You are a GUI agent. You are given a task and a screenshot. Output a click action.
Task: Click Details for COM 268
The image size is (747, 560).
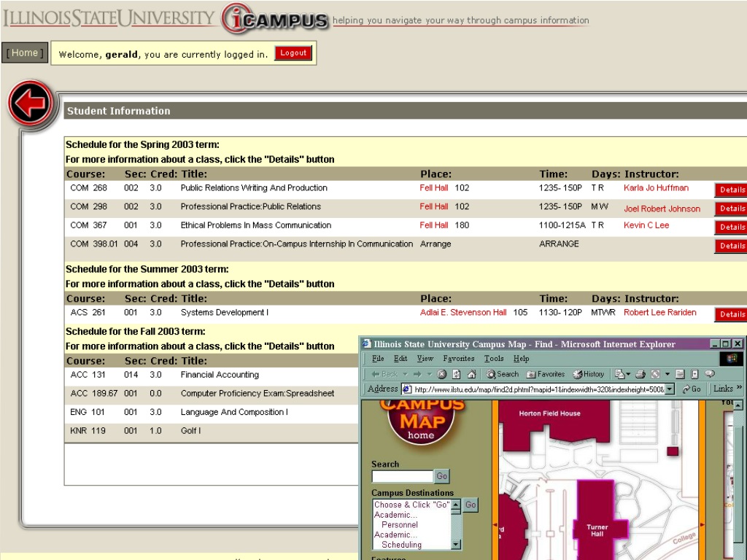(x=732, y=190)
